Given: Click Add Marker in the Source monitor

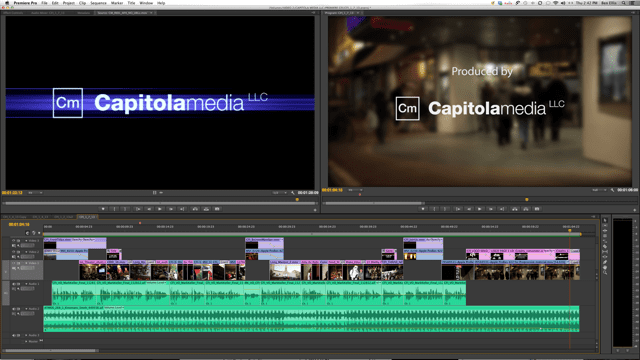Looking at the screenshot, I should pos(103,209).
